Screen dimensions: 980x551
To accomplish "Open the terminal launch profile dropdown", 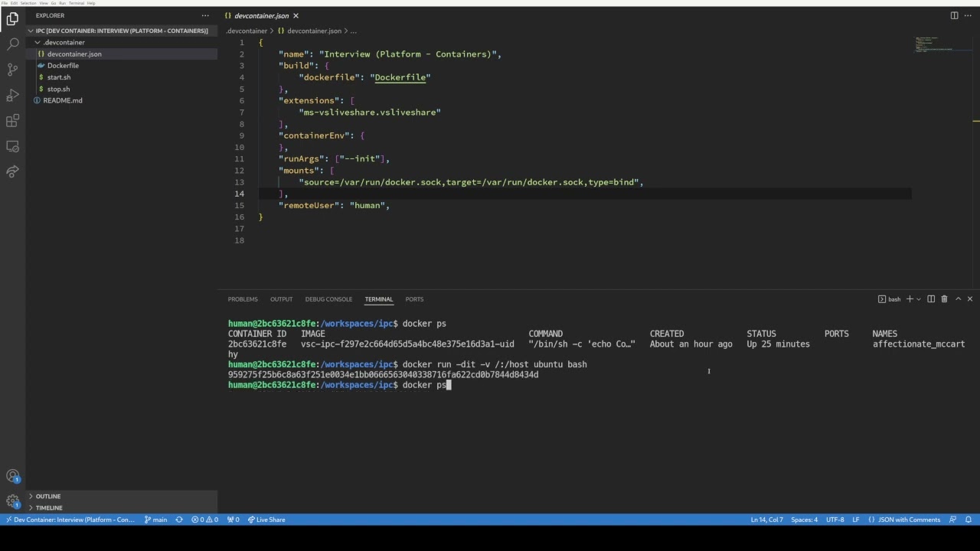I will coord(919,299).
